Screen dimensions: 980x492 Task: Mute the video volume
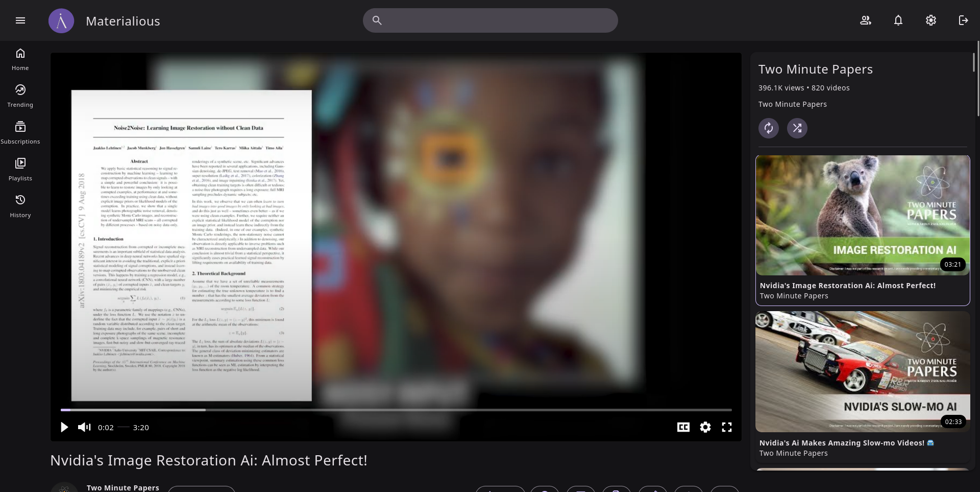pyautogui.click(x=84, y=427)
